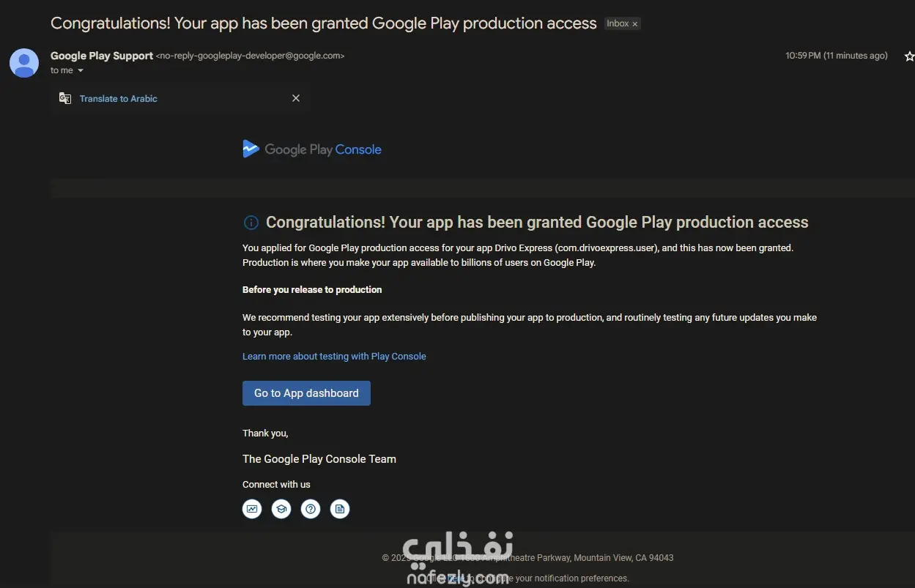
Task: Open the graduation cap academy icon
Action: tap(281, 509)
